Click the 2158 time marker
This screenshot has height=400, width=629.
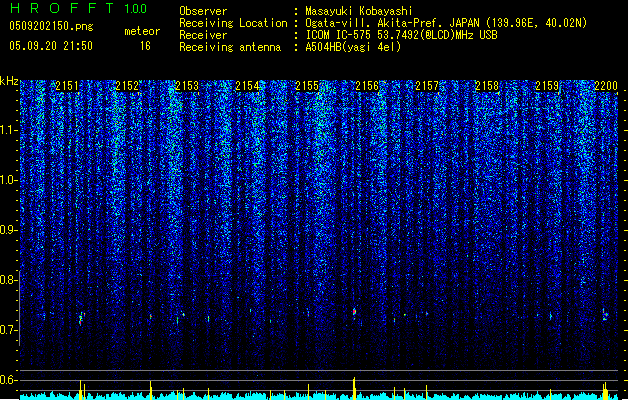click(487, 86)
